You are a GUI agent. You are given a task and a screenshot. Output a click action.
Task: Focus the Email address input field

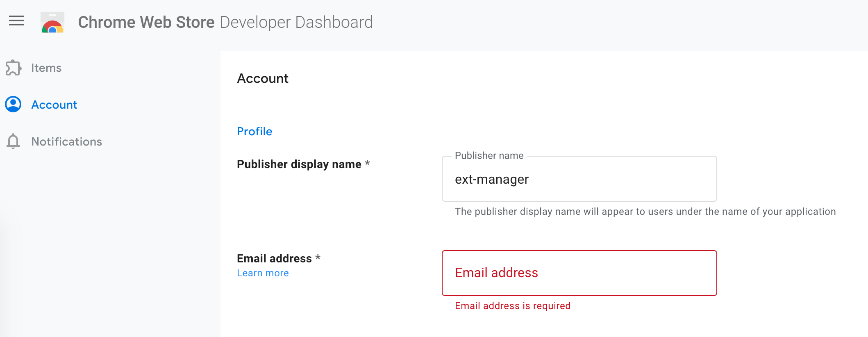(x=579, y=273)
